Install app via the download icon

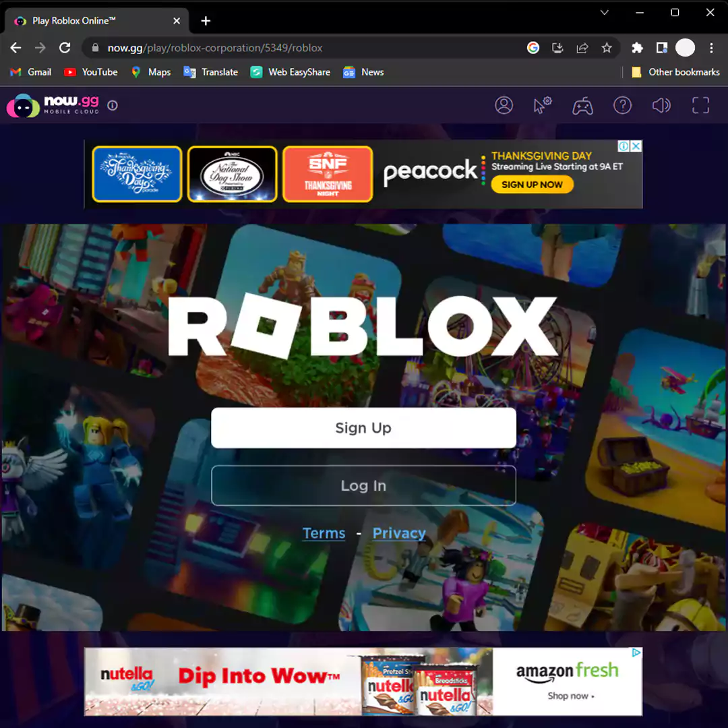(557, 48)
